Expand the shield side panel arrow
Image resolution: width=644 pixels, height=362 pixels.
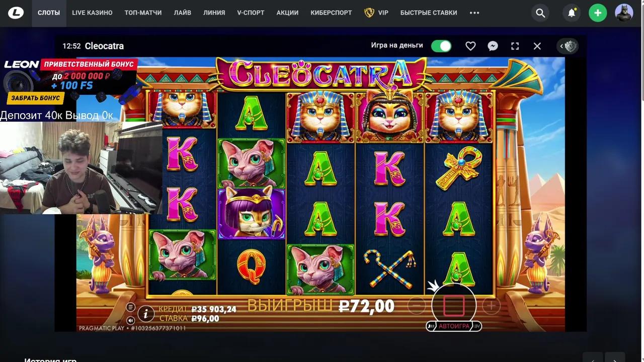point(568,46)
